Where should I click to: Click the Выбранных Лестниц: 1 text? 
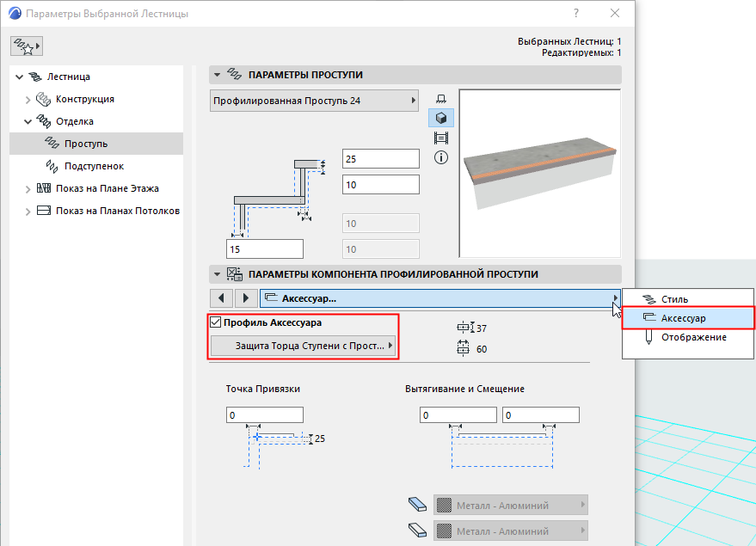[569, 41]
